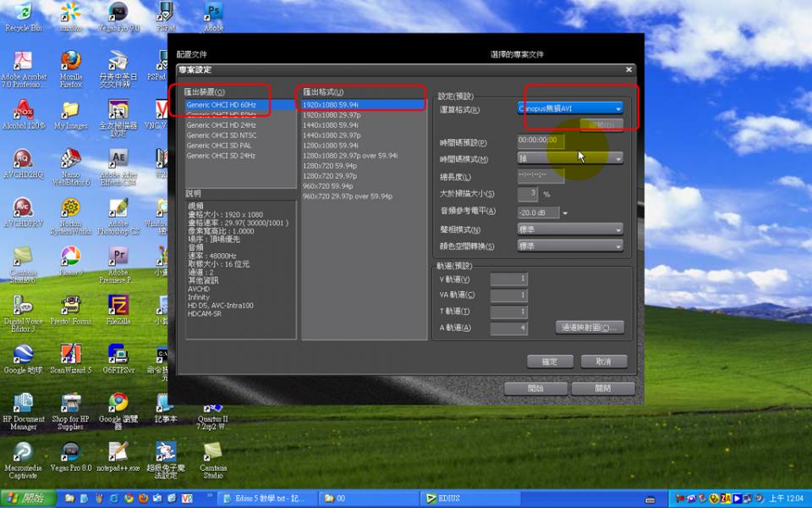Select Generic OHCI SD NTSC device

221,135
